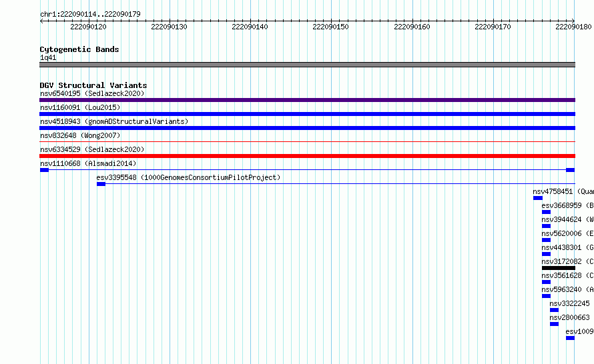The height and width of the screenshot is (364, 594).
Task: Click the blue block under nsv5620006
Action: 546,240
